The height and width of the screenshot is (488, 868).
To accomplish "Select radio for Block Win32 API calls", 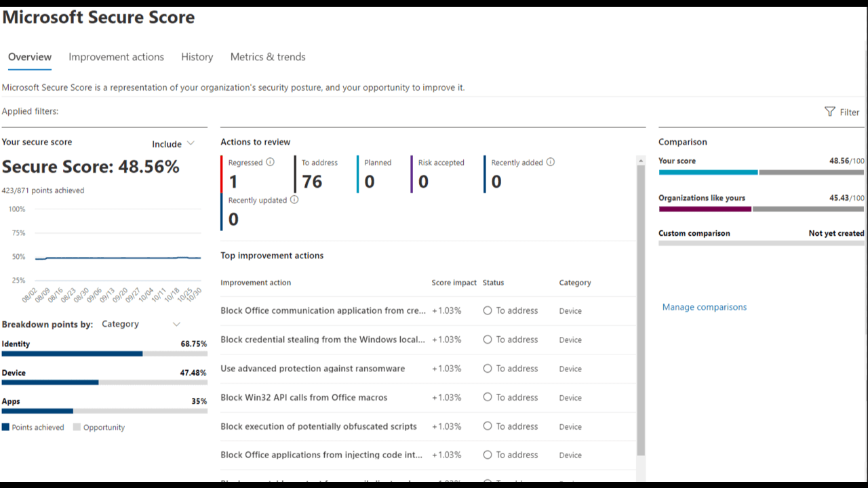I will pyautogui.click(x=488, y=397).
